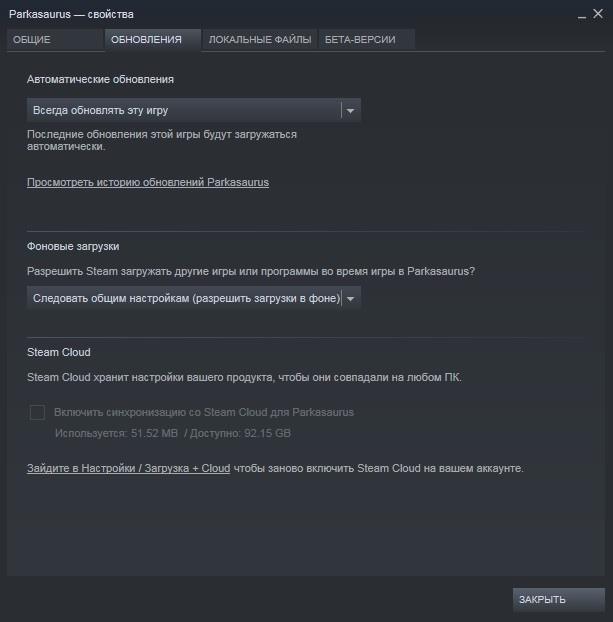The width and height of the screenshot is (613, 622).
Task: Minimize the properties window with the underscore icon
Action: [x=582, y=15]
